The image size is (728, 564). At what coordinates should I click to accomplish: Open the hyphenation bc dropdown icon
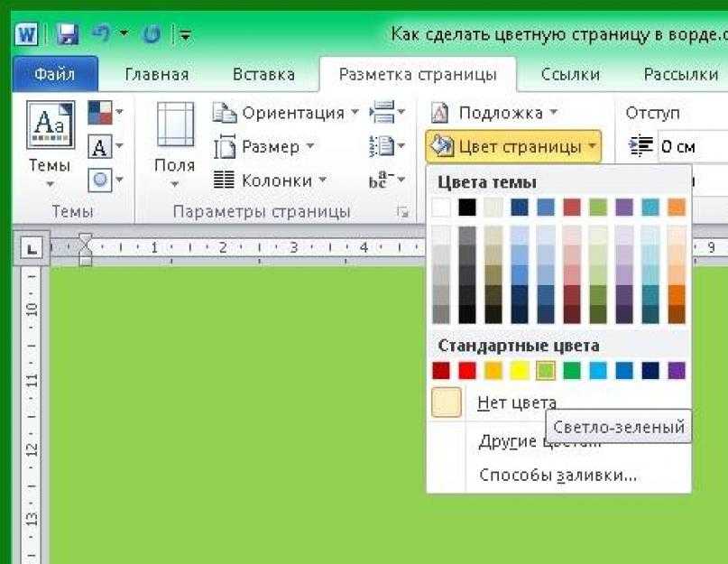click(x=387, y=180)
